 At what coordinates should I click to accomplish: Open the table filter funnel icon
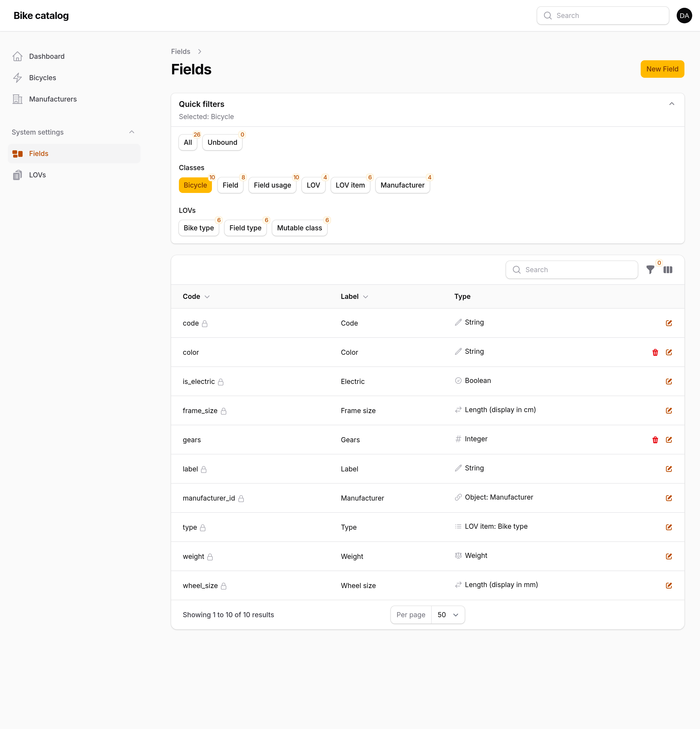[x=650, y=270]
